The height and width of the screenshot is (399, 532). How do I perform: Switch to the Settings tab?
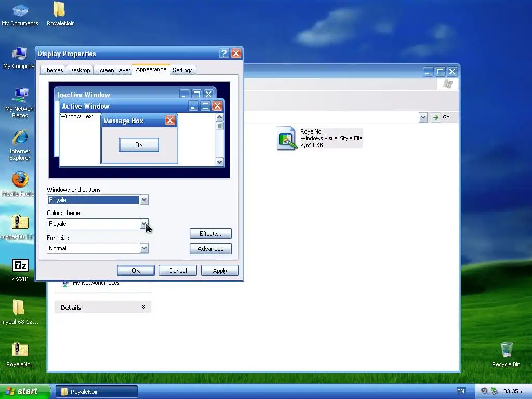182,70
